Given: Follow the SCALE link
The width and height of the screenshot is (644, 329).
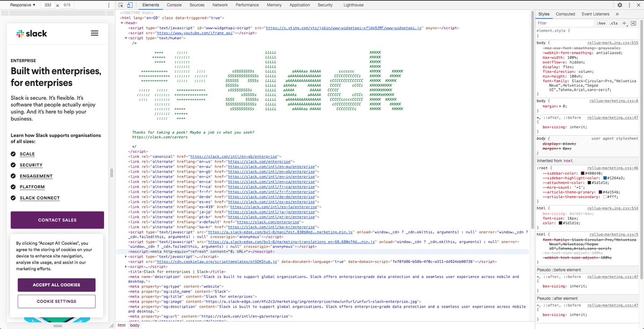Looking at the screenshot, I should (27, 154).
